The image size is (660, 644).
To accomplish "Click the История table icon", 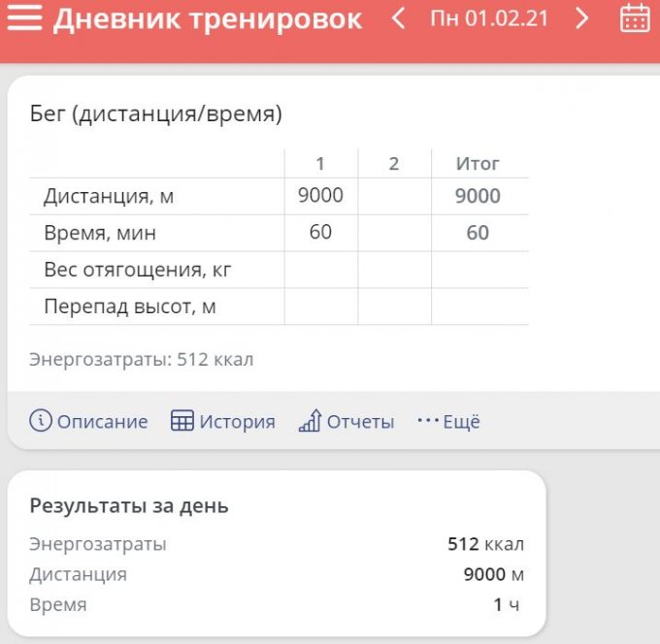I will [x=182, y=420].
